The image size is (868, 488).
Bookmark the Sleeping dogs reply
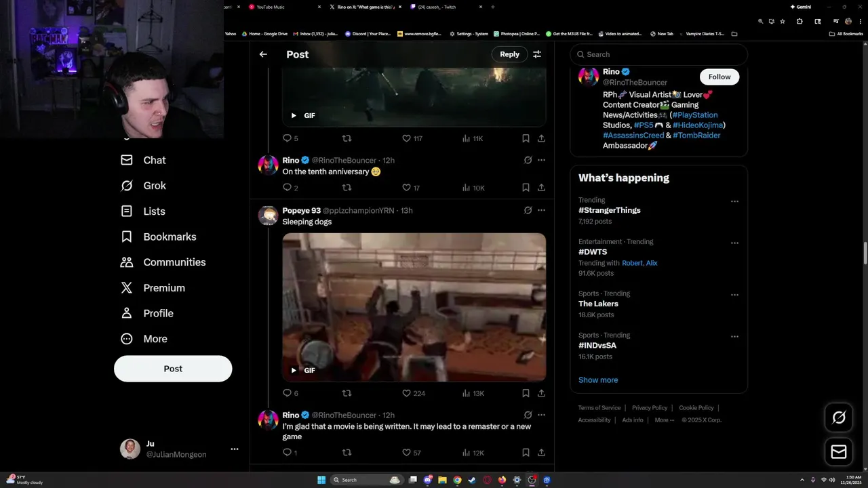pyautogui.click(x=526, y=393)
